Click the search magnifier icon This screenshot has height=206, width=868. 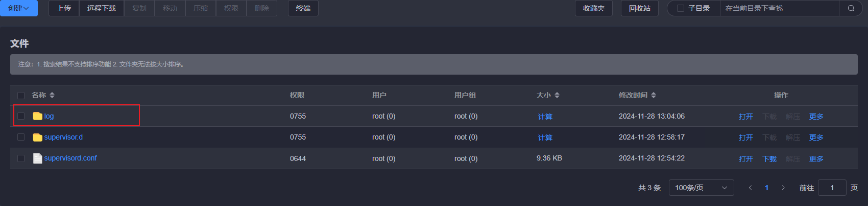pyautogui.click(x=851, y=8)
